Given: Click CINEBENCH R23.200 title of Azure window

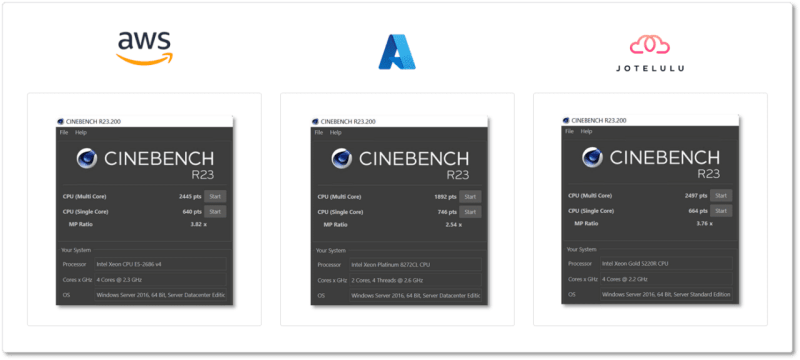Looking at the screenshot, I should 348,121.
